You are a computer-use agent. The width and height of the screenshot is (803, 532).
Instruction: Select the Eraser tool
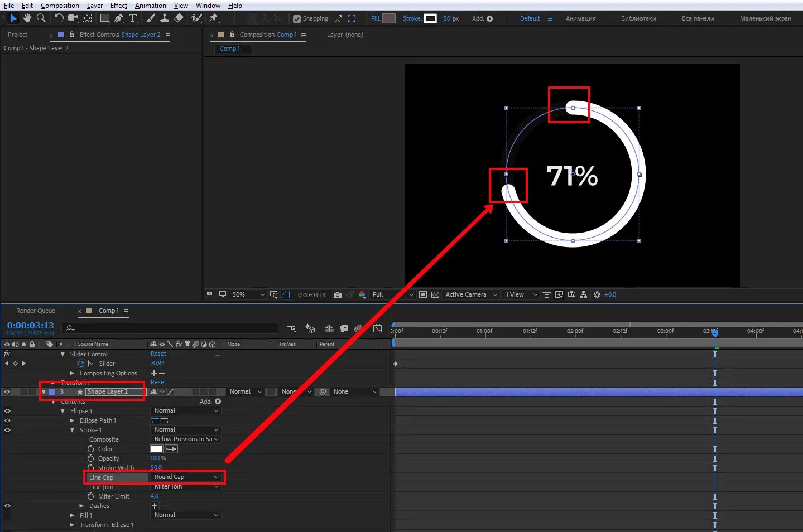point(179,18)
